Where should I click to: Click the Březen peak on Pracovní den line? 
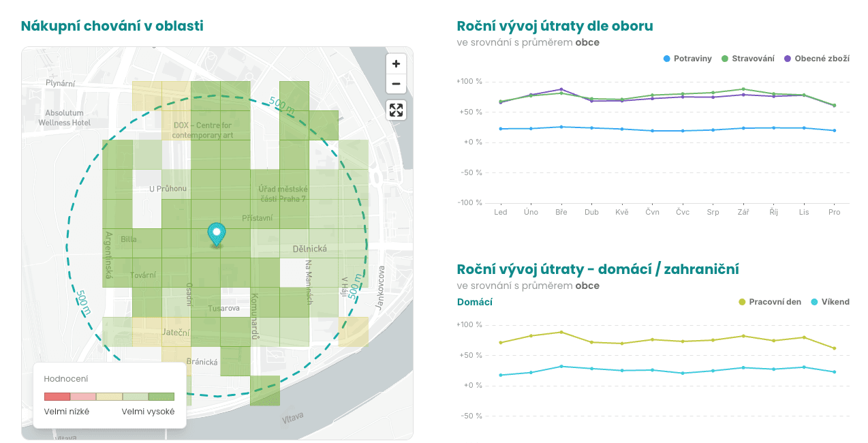tap(561, 332)
